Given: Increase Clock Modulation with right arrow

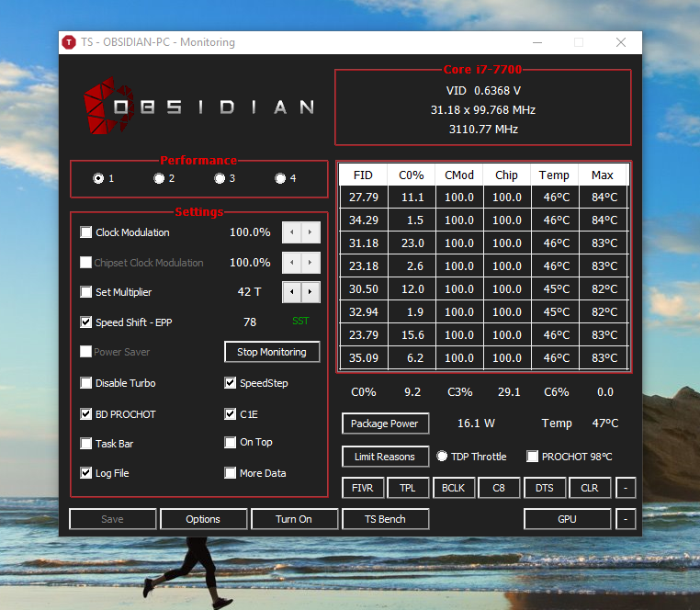Looking at the screenshot, I should click(310, 232).
